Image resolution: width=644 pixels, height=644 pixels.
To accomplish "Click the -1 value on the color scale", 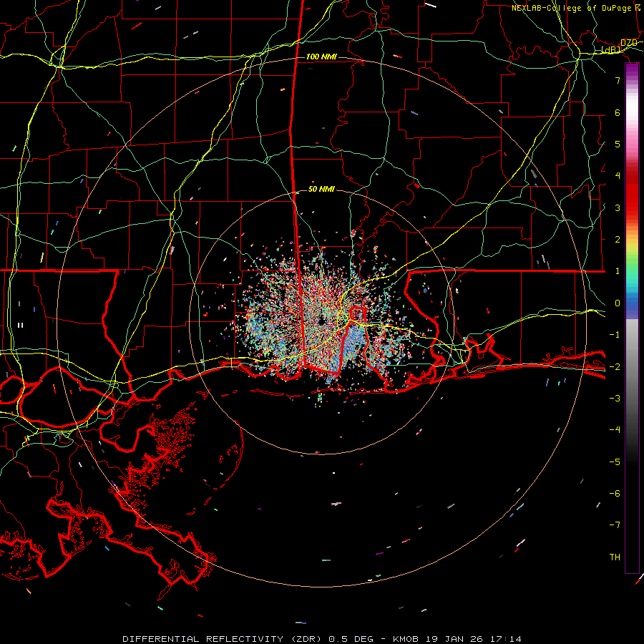I will [x=615, y=335].
